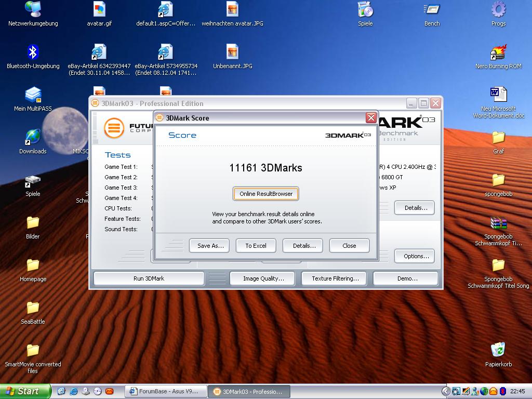532x399 pixels.
Task: Export score with To Excel button
Action: 256,246
